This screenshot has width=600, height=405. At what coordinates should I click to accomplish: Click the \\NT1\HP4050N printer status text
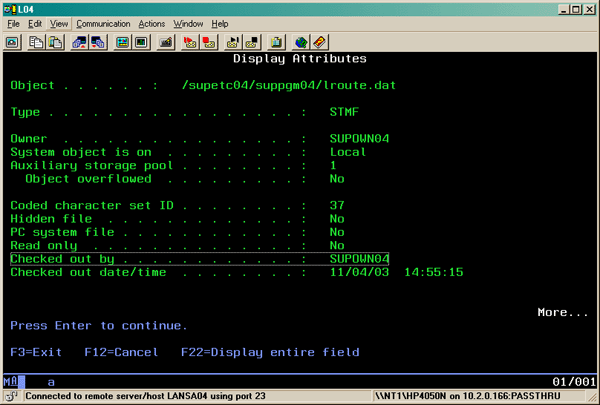click(x=468, y=396)
